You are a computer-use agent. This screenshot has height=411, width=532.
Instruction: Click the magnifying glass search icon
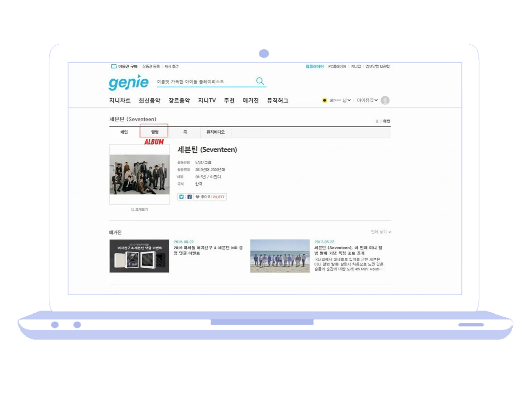coord(260,81)
